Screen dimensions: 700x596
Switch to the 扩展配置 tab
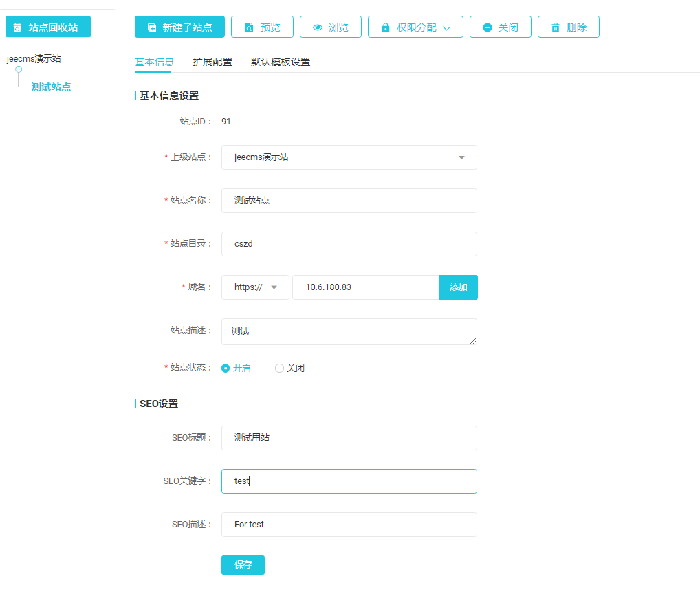212,62
